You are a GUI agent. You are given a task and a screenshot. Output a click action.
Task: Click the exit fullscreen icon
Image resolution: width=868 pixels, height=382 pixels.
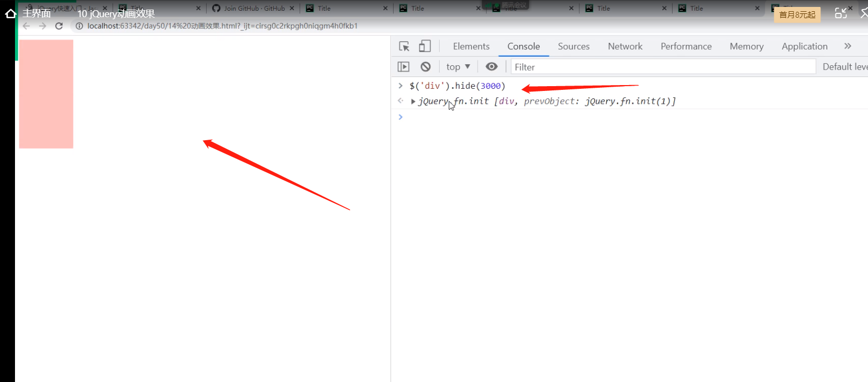[x=841, y=13]
